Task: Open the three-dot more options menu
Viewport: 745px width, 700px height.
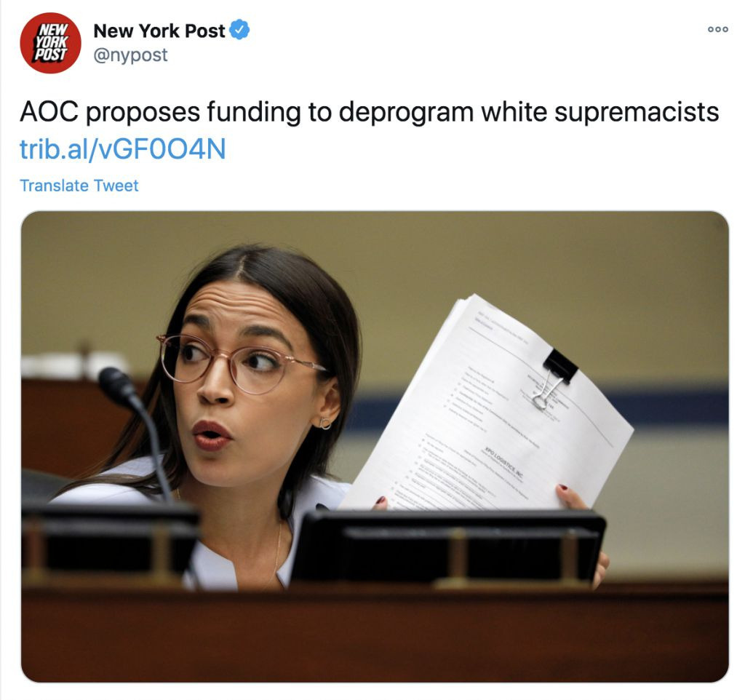Action: tap(718, 29)
